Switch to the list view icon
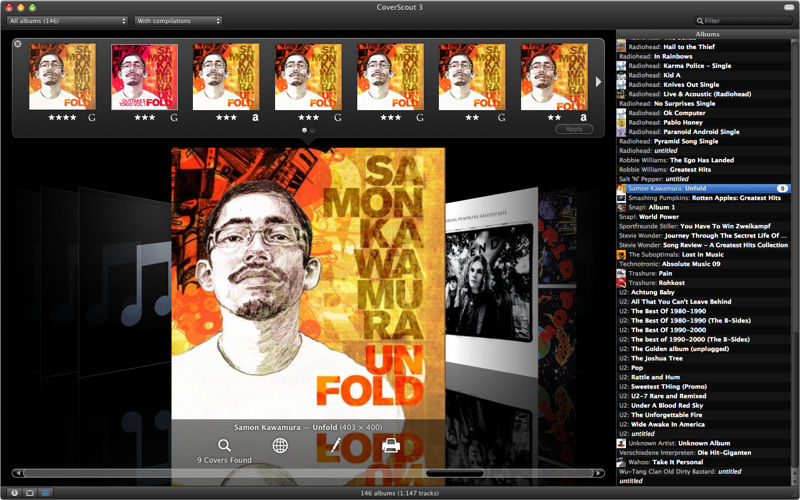The height and width of the screenshot is (500, 800). [x=46, y=492]
